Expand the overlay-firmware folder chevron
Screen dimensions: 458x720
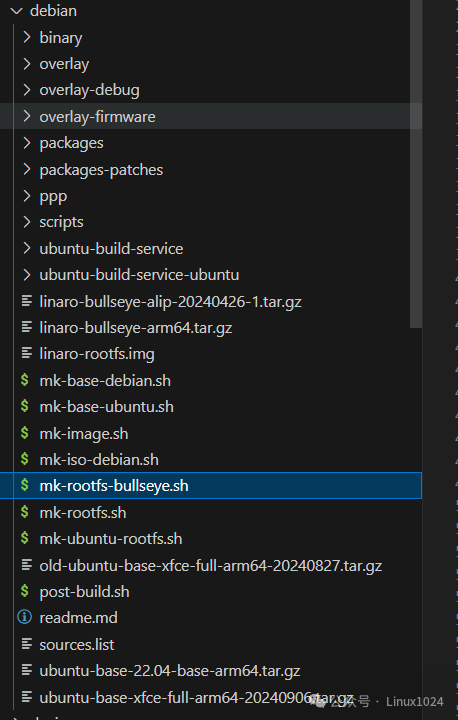click(27, 117)
